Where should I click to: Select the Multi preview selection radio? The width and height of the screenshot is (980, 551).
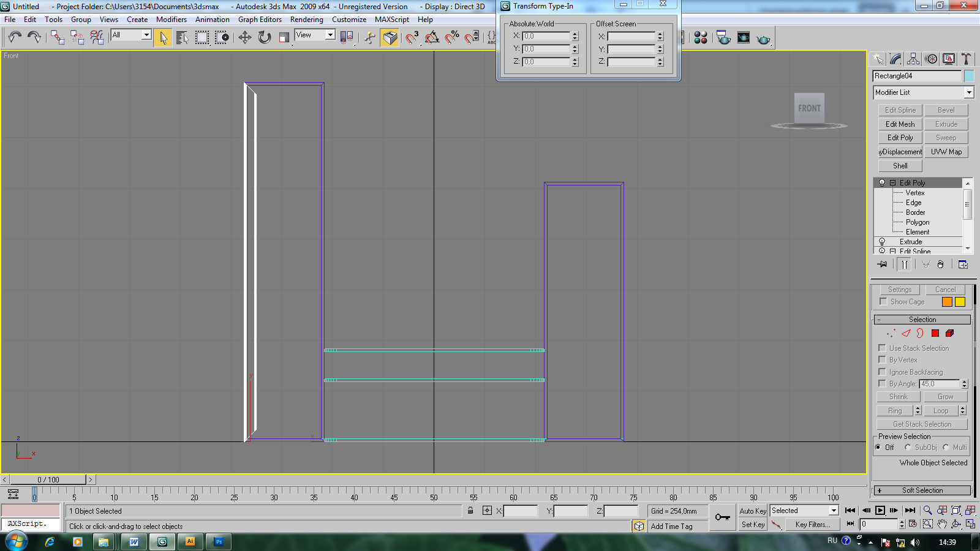pos(946,448)
